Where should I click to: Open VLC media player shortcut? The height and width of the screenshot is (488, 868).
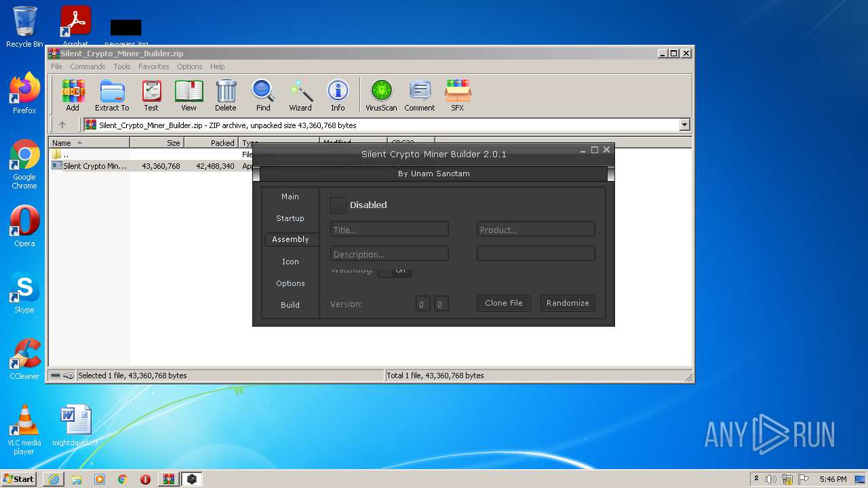24,430
